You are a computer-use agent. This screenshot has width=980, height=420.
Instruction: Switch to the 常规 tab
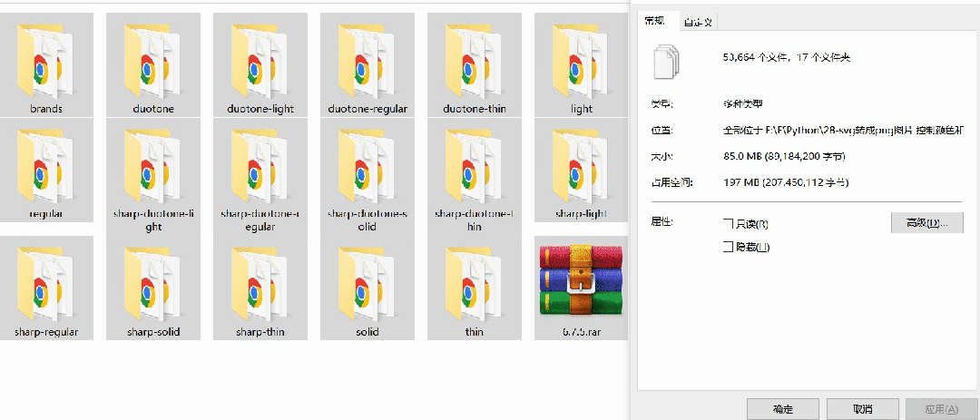[655, 21]
